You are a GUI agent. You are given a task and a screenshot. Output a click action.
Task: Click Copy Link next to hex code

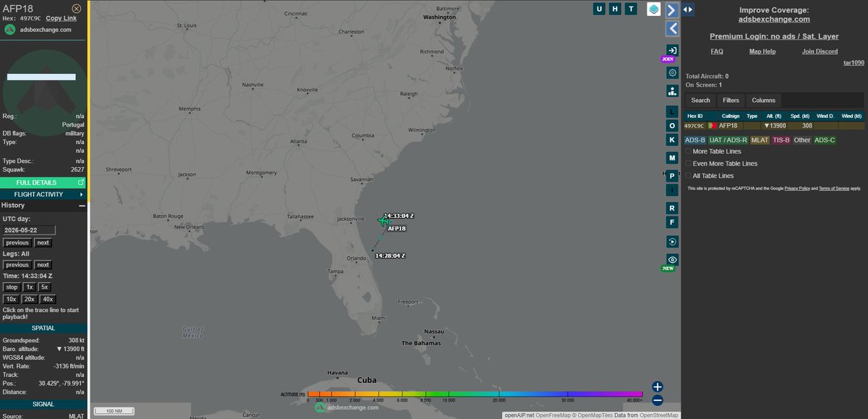click(x=61, y=18)
